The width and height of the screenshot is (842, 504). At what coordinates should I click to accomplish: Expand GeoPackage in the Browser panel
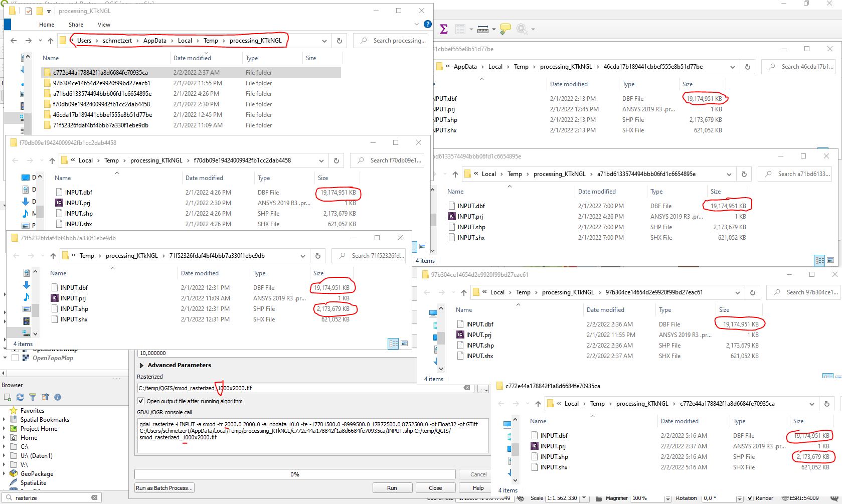pos(4,473)
